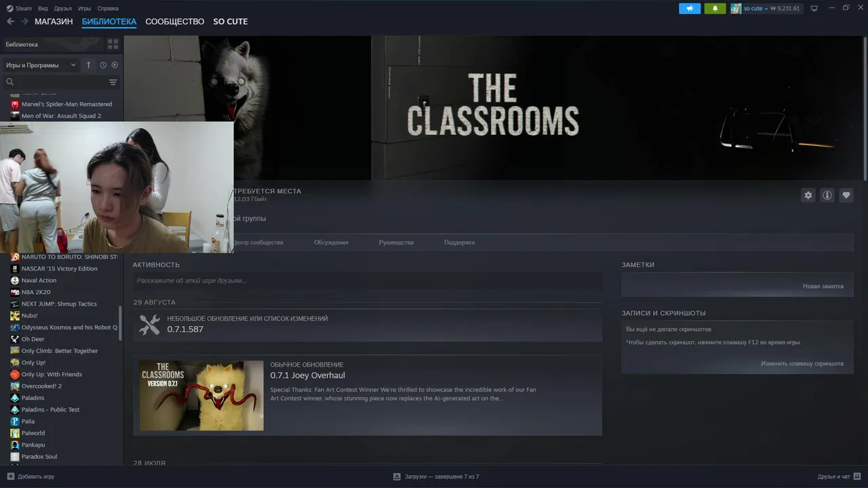Open the Игры menu

pyautogui.click(x=85, y=8)
